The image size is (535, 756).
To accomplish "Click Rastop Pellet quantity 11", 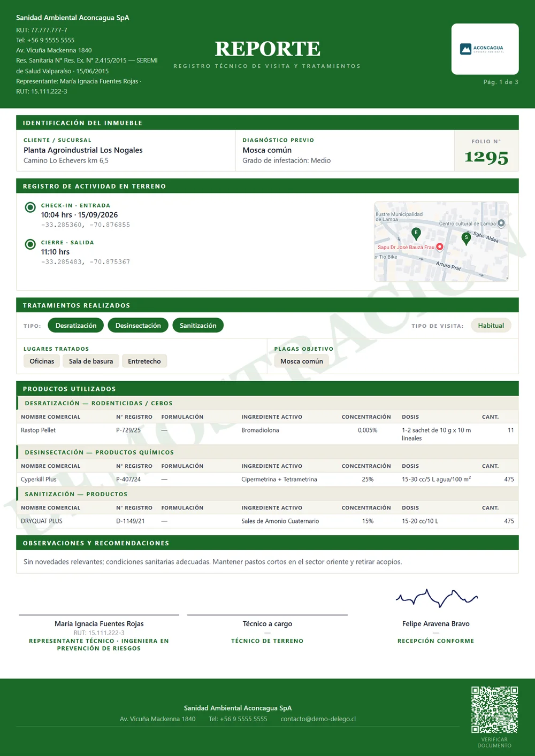I will (x=510, y=430).
